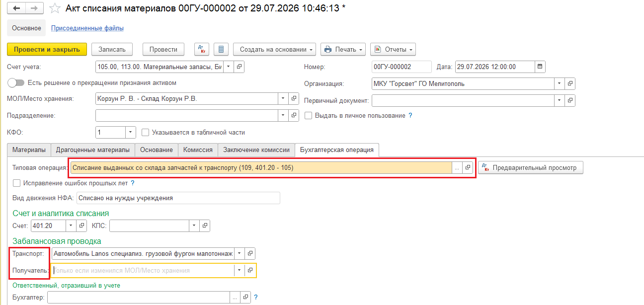
Task: Add document to favorites with star icon
Action: [56, 9]
